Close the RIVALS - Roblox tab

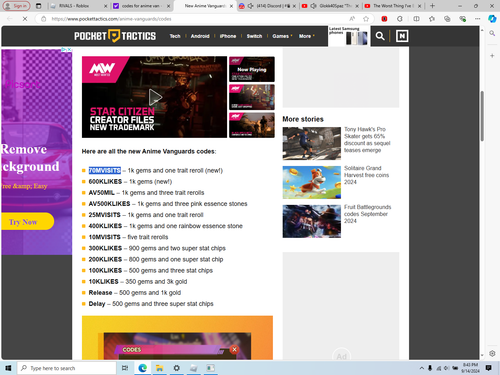[105, 6]
